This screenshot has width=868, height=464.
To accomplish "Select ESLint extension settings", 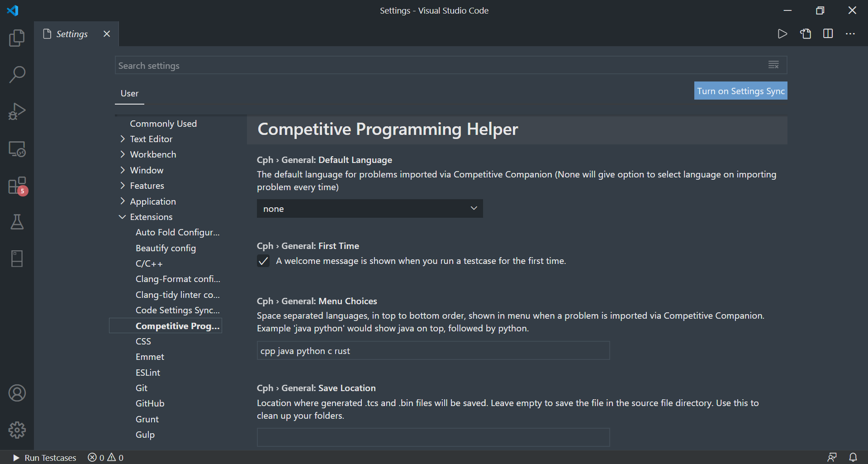I will (148, 373).
